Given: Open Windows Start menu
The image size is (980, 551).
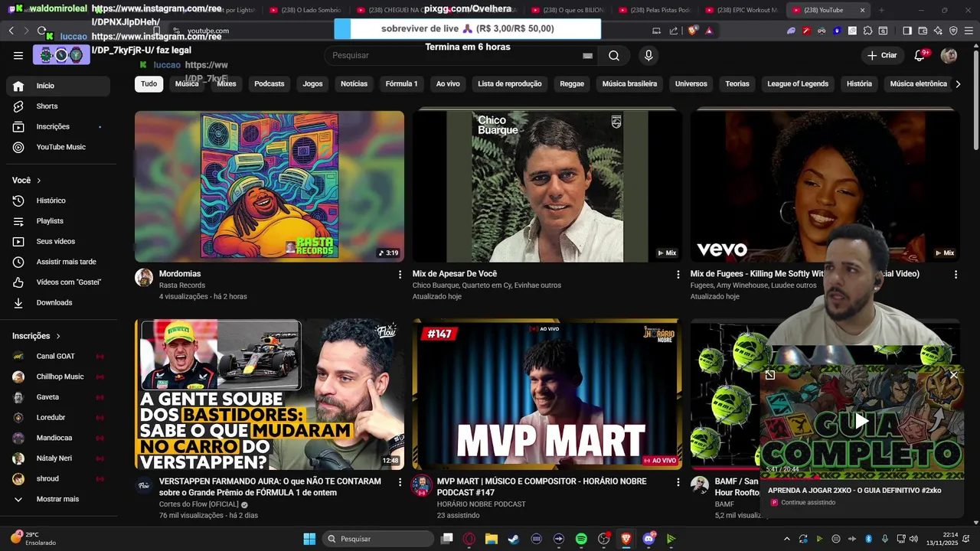Looking at the screenshot, I should pos(309,539).
